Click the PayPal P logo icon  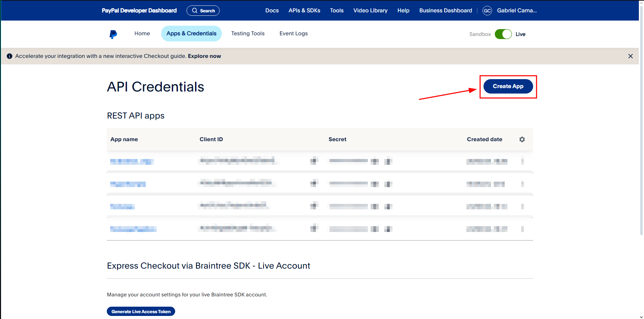click(113, 34)
